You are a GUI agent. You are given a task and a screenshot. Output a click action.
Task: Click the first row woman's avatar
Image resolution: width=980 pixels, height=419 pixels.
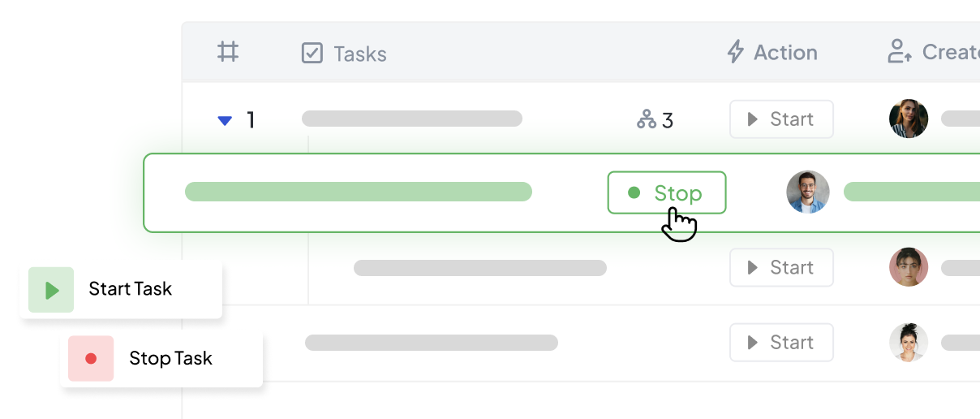coord(909,119)
